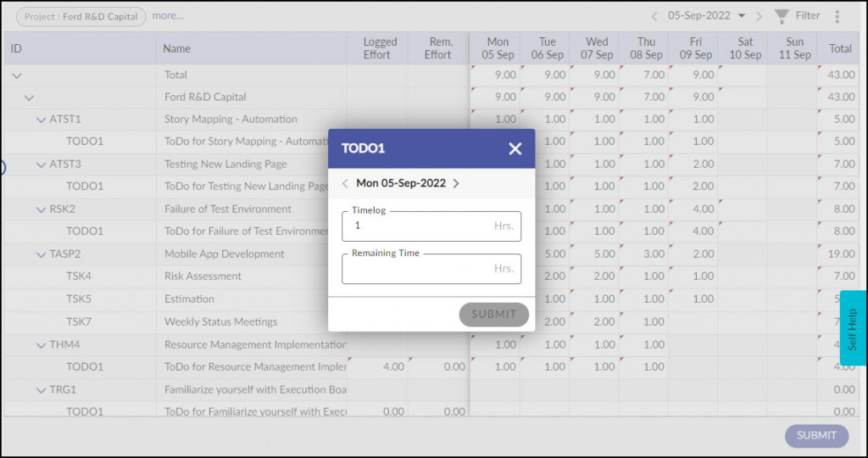This screenshot has width=868, height=458.
Task: Click the 7.00 Thursday cell in Total row
Action: click(644, 75)
